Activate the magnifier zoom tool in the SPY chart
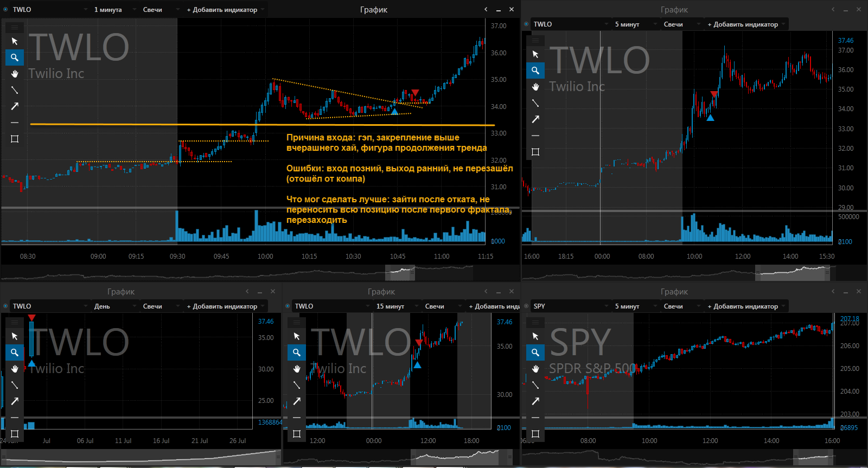Image resolution: width=868 pixels, height=468 pixels. (535, 352)
